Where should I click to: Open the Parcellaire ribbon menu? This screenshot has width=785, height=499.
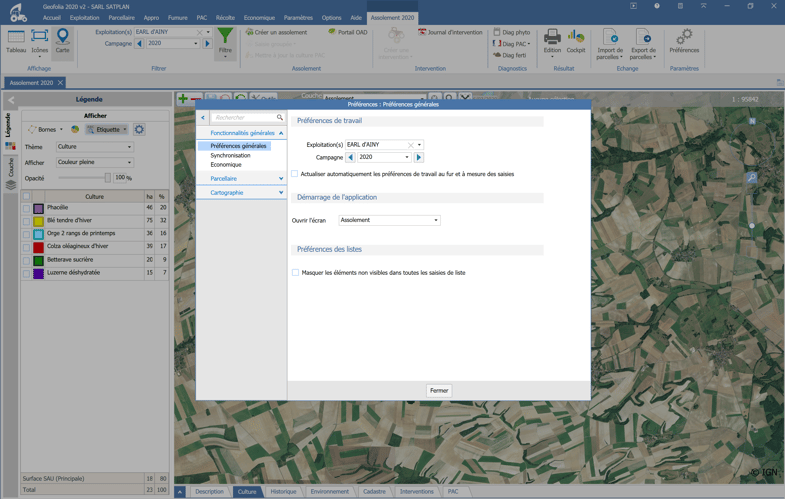121,18
